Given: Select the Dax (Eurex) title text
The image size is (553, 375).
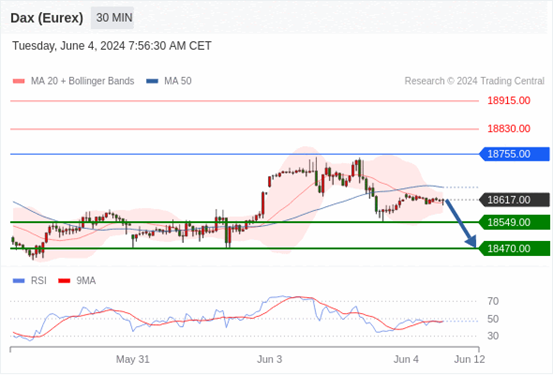Looking at the screenshot, I should tap(47, 18).
